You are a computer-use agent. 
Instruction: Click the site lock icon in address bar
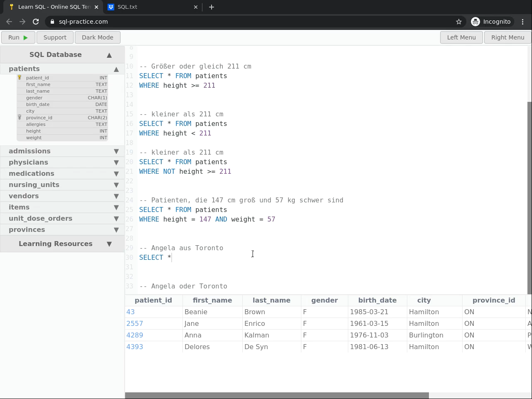(52, 22)
